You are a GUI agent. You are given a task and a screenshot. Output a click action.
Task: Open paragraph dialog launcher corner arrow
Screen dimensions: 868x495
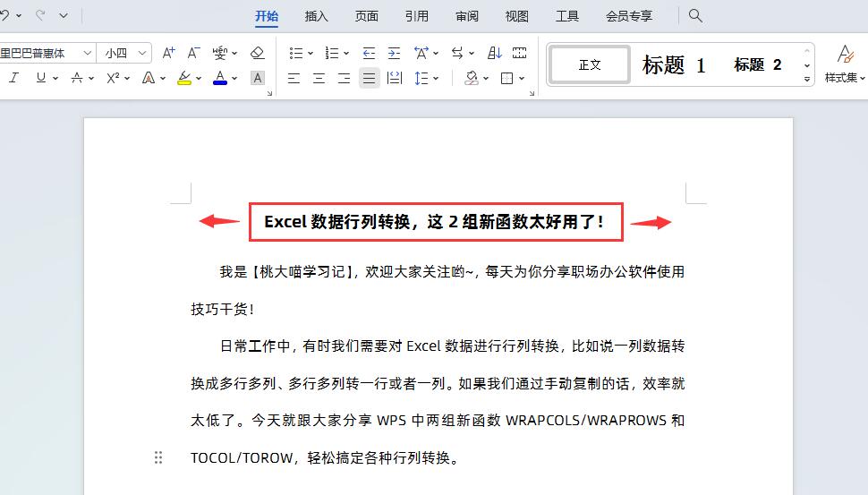pyautogui.click(x=532, y=94)
